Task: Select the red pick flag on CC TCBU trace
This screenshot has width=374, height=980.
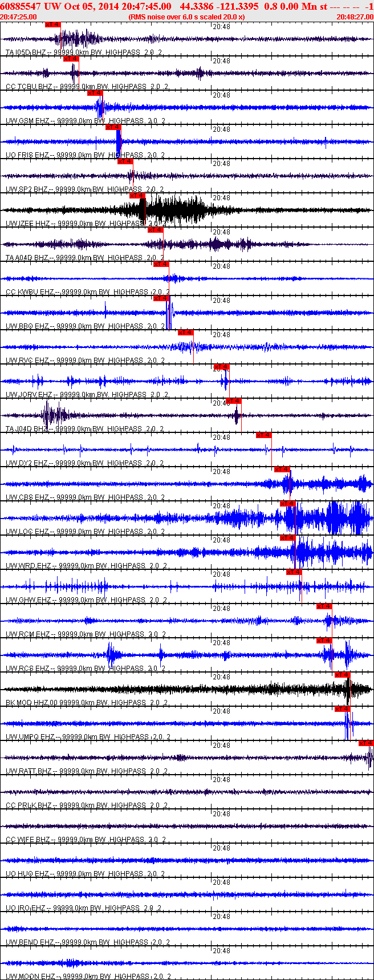Action: click(71, 59)
